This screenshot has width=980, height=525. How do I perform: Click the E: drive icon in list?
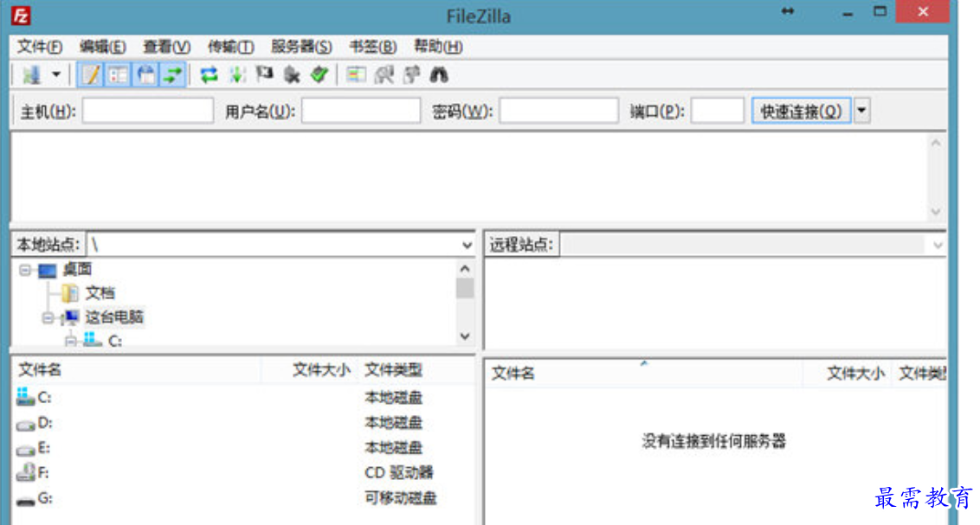pos(26,449)
